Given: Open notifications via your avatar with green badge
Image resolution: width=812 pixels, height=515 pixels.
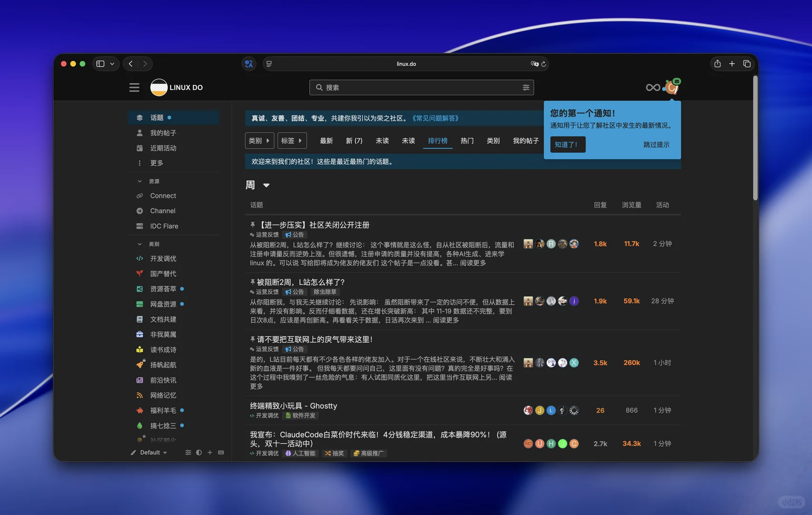Looking at the screenshot, I should click(x=672, y=87).
